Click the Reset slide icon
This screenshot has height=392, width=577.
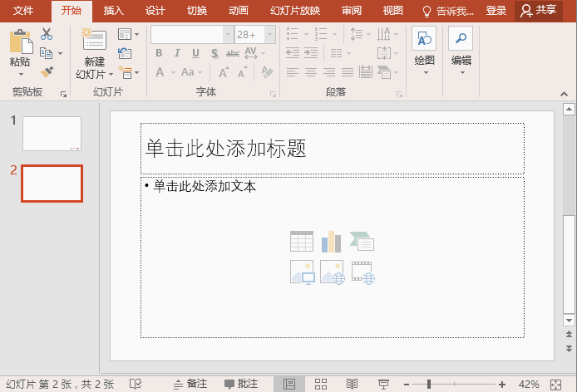click(x=125, y=53)
